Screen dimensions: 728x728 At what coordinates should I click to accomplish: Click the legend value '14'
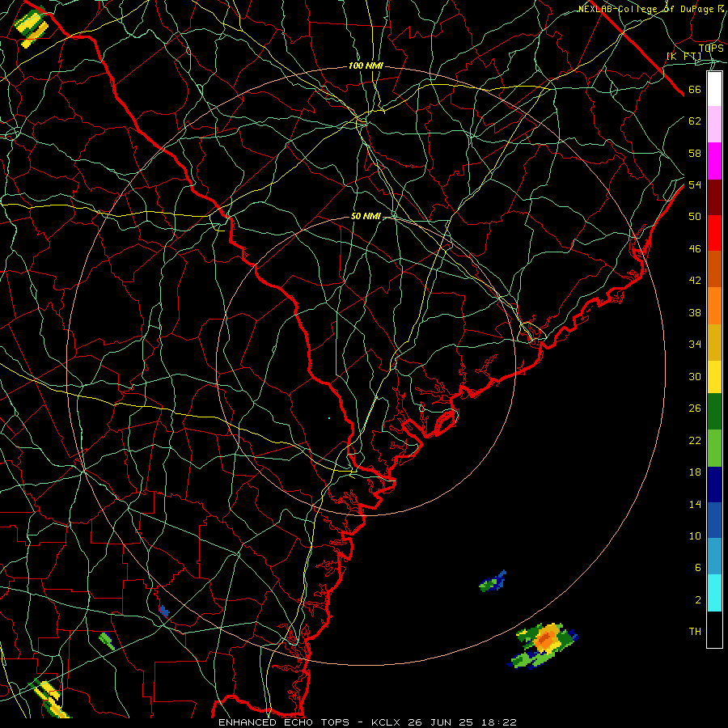tap(695, 504)
